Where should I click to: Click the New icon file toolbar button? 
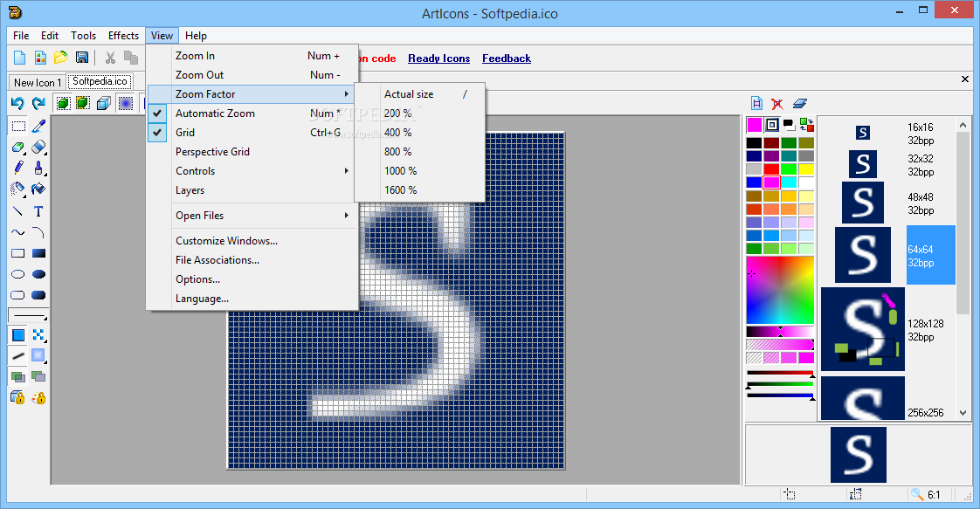[20, 58]
